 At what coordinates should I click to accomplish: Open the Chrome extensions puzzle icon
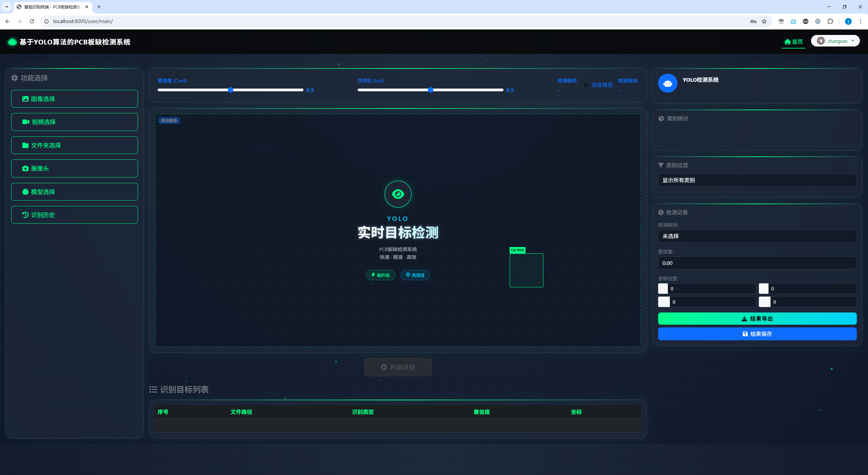point(830,21)
